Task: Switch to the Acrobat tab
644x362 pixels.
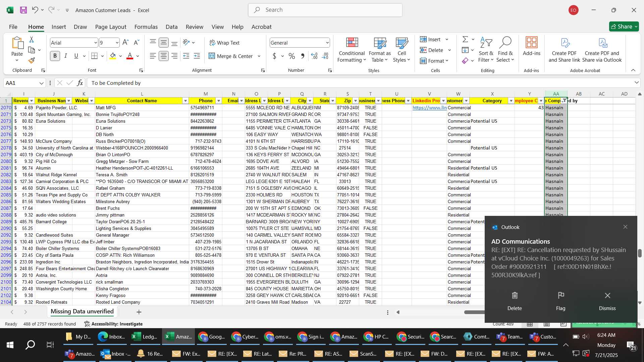Action: pos(262,27)
